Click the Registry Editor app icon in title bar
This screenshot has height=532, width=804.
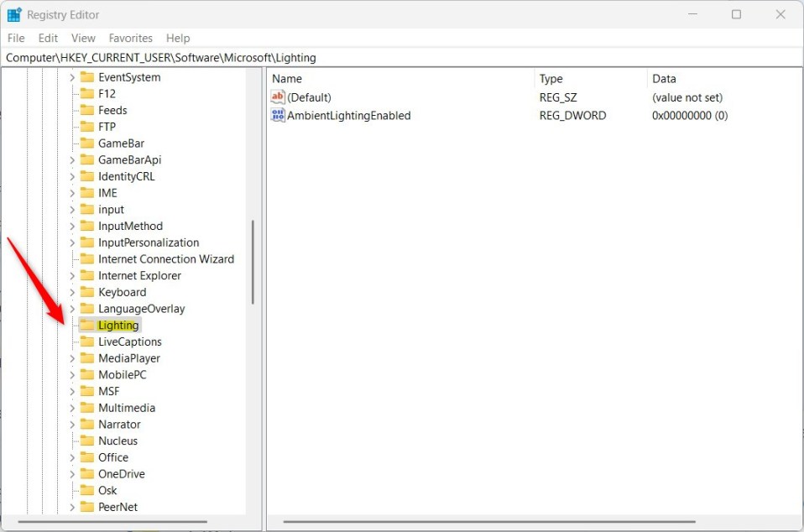coord(14,15)
